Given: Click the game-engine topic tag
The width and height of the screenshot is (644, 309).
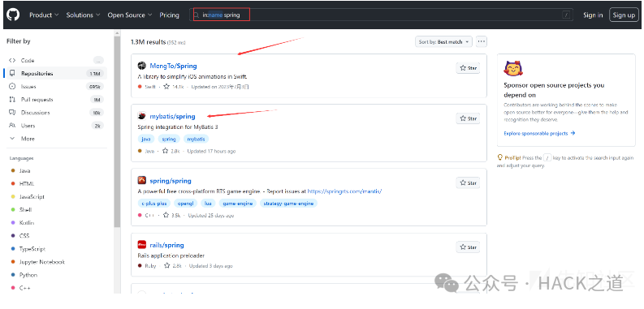Looking at the screenshot, I should click(x=238, y=203).
